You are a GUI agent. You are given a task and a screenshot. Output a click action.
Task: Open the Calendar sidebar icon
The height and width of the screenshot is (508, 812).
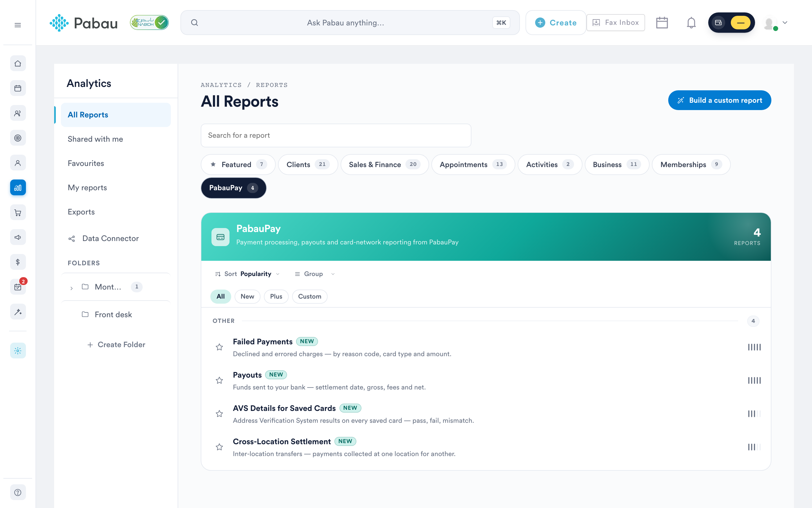click(x=18, y=88)
